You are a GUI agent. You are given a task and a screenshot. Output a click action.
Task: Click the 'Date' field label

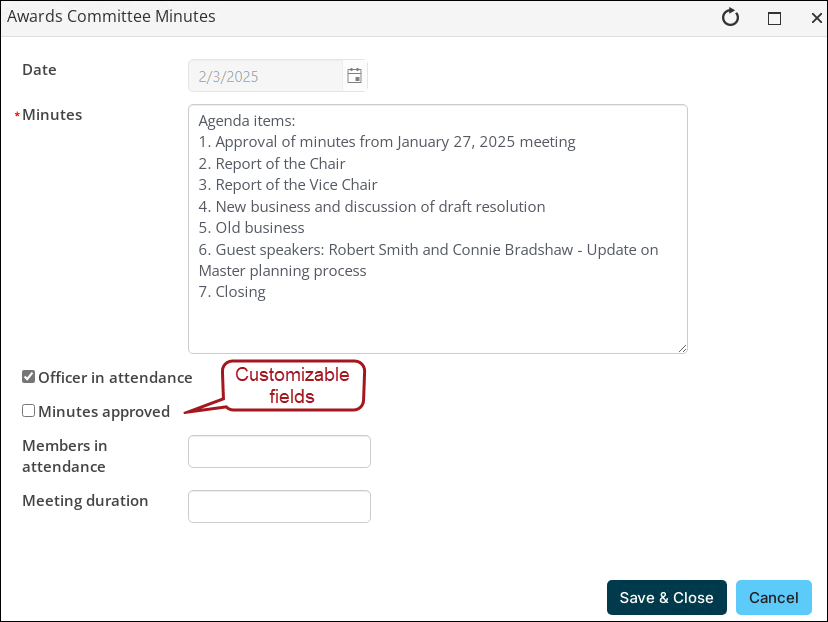(39, 70)
